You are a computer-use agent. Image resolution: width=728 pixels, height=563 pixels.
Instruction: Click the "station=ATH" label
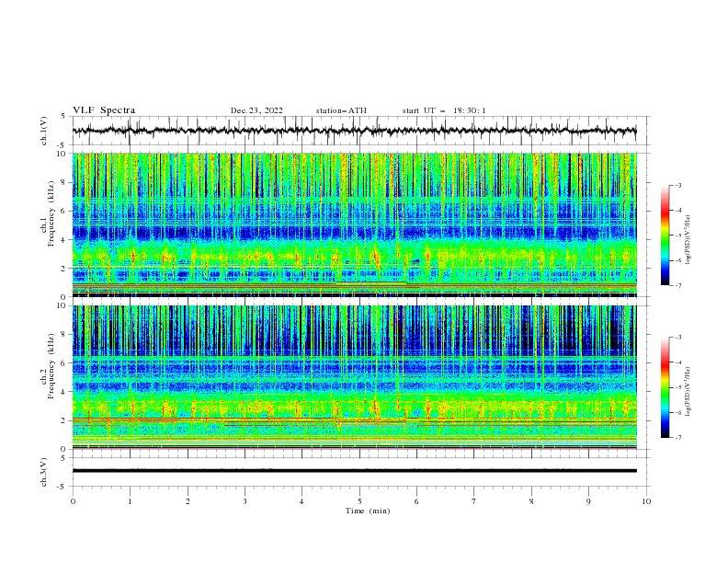pos(341,110)
